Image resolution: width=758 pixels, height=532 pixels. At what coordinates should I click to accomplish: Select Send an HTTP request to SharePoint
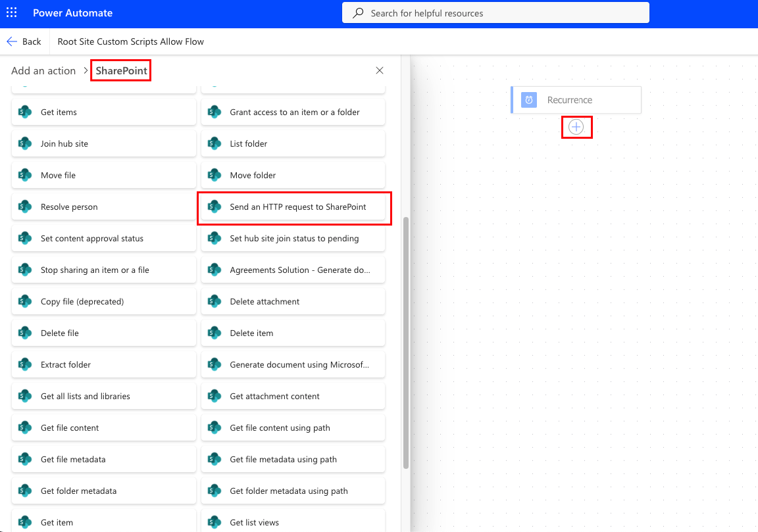click(297, 206)
